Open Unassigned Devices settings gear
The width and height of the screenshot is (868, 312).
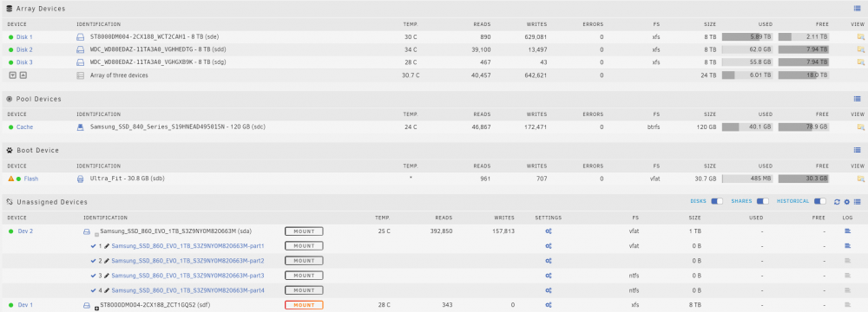click(x=847, y=202)
